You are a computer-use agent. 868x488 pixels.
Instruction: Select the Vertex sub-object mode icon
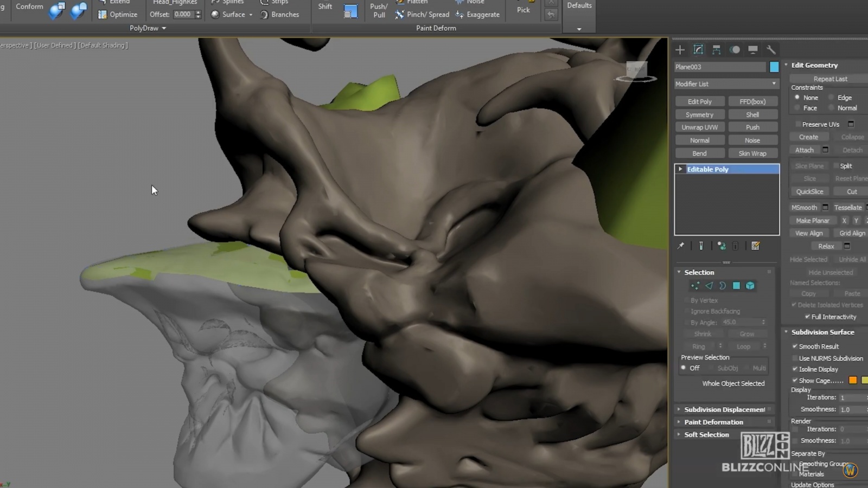coord(695,286)
